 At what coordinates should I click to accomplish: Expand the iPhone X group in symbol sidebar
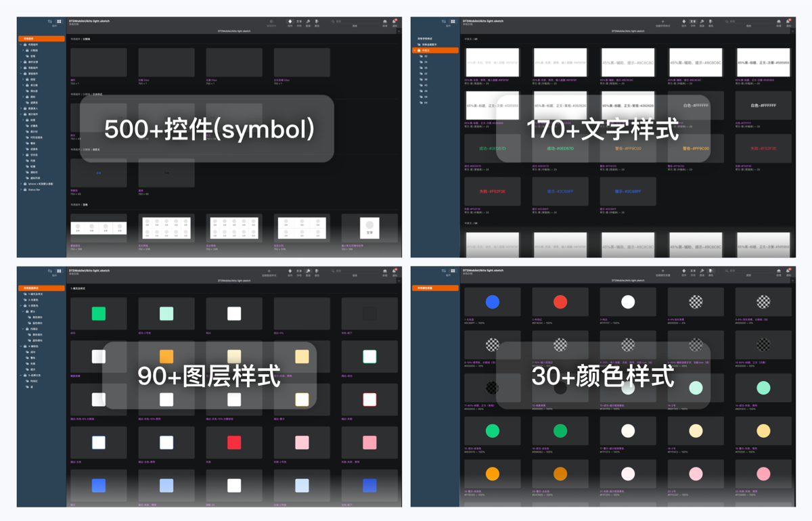[21, 183]
